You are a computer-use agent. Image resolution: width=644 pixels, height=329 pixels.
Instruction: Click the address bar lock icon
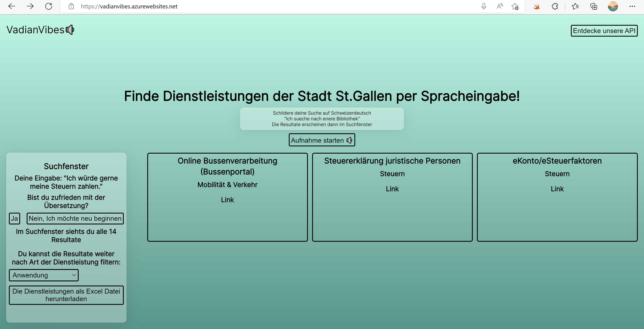tap(71, 6)
